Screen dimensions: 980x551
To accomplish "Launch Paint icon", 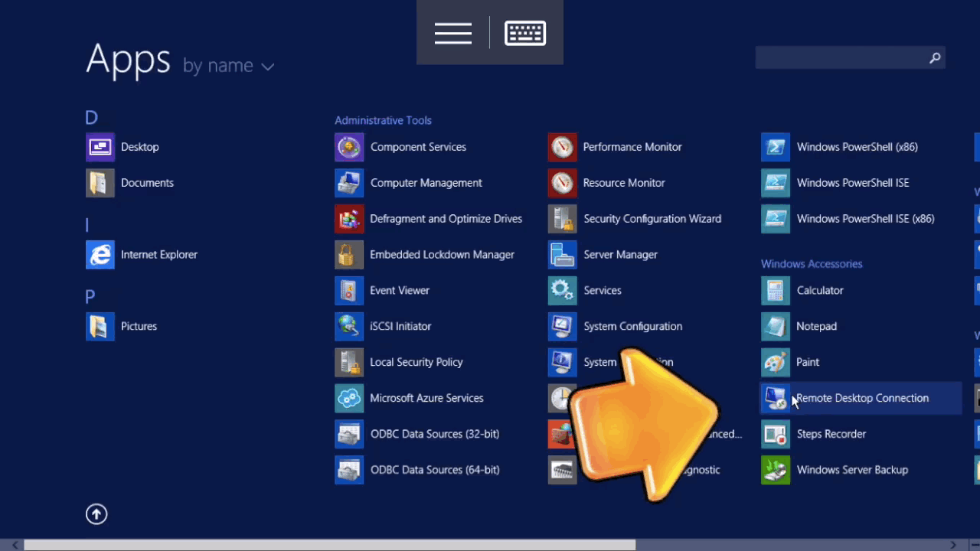I will pyautogui.click(x=776, y=363).
